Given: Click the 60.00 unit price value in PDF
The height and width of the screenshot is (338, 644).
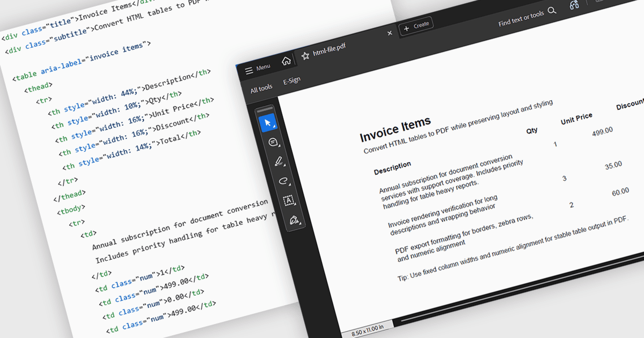Looking at the screenshot, I should [620, 193].
